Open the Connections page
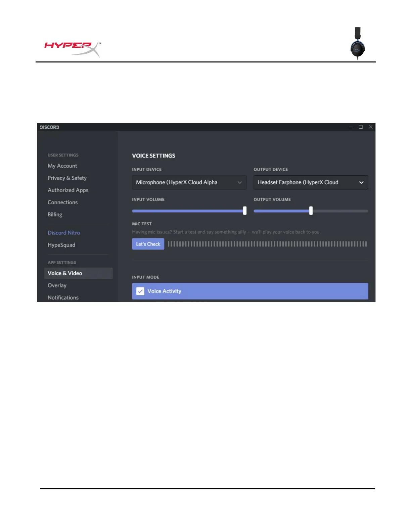The height and width of the screenshot is (532, 411). coord(62,202)
